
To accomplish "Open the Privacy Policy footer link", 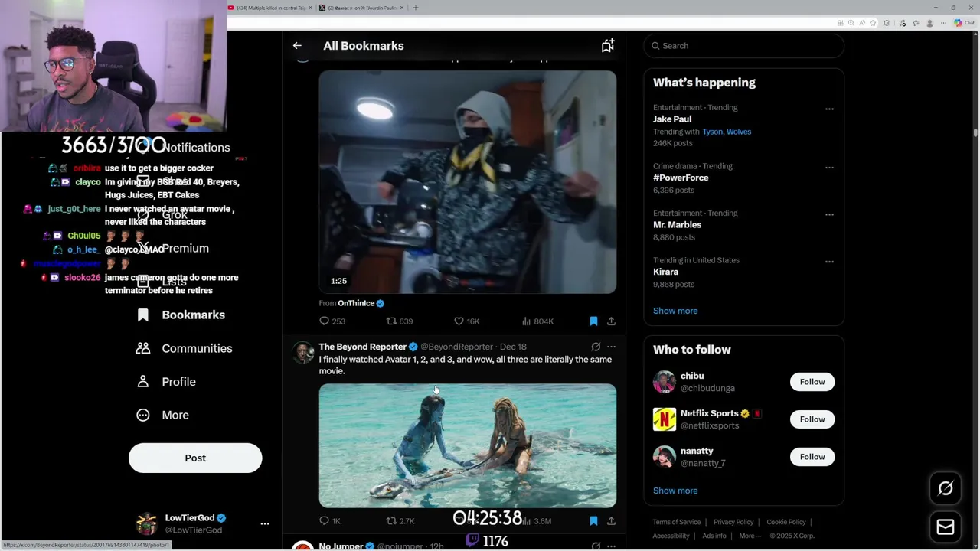I will [x=733, y=522].
